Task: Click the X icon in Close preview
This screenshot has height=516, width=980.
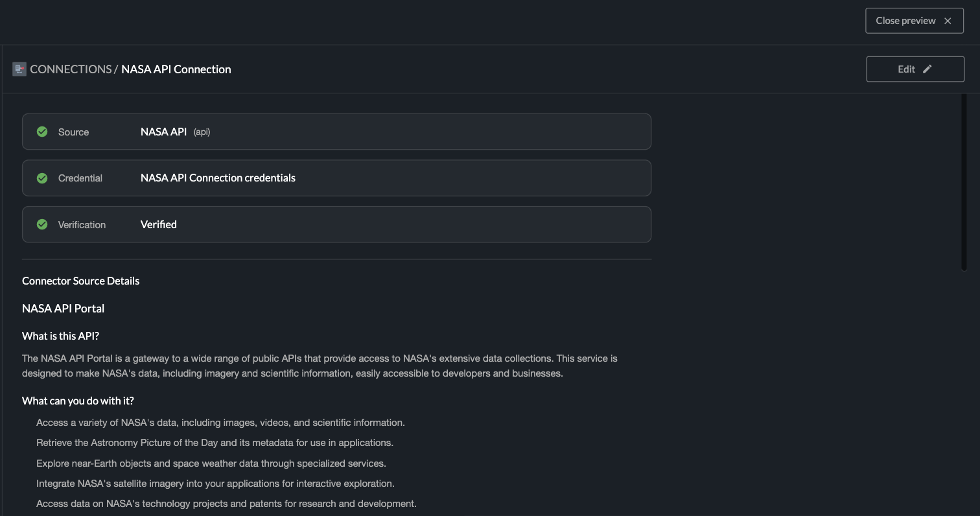Action: (x=948, y=21)
